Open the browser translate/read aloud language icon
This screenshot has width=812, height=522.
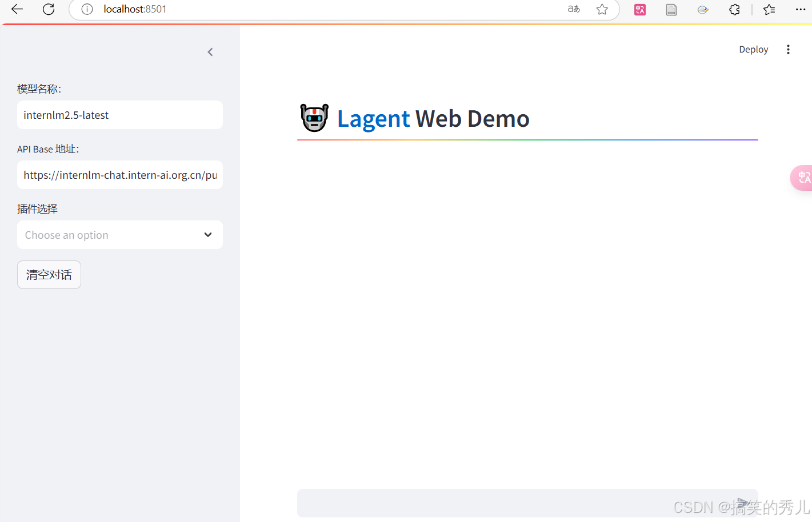[x=574, y=9]
